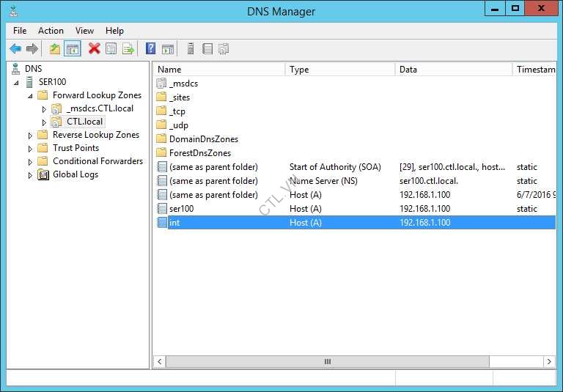
Task: Sort list by Type column header
Action: (340, 70)
